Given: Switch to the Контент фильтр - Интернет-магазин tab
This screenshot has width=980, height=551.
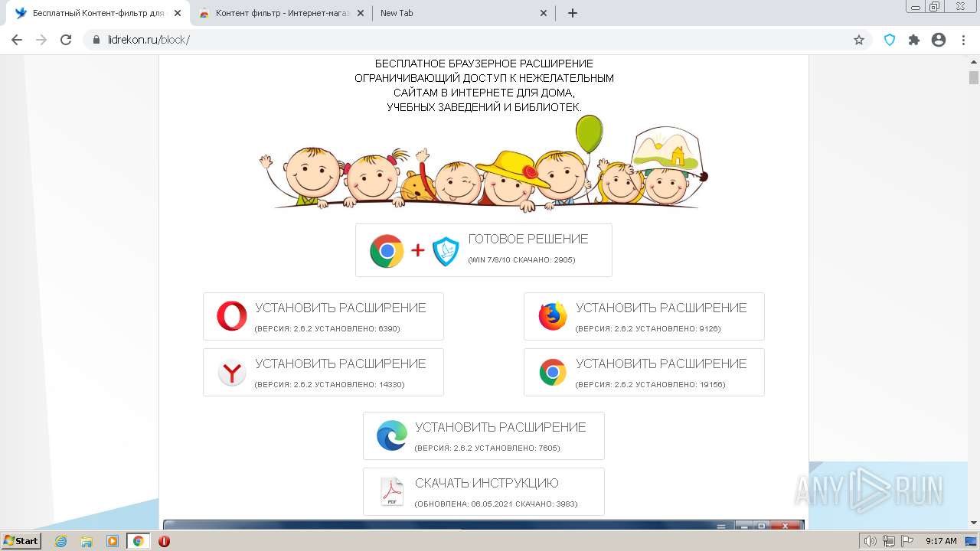Looking at the screenshot, I should (x=282, y=13).
